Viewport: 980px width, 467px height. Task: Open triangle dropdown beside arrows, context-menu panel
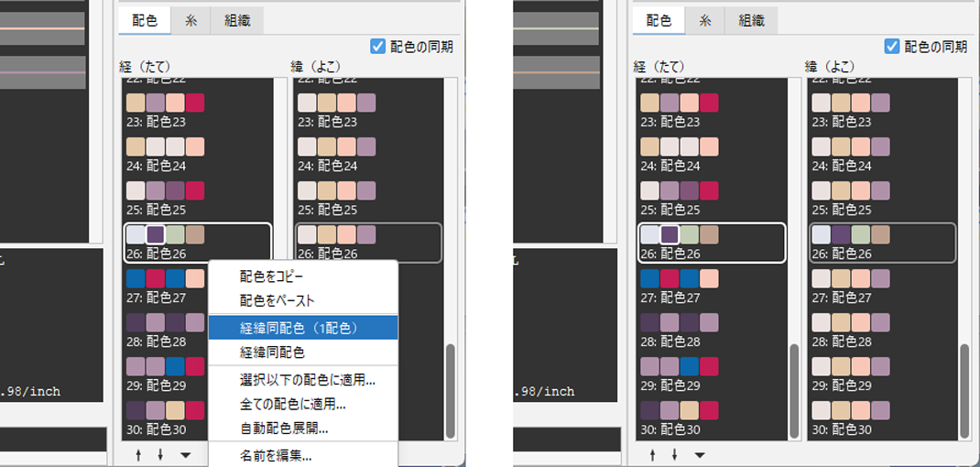pyautogui.click(x=186, y=454)
